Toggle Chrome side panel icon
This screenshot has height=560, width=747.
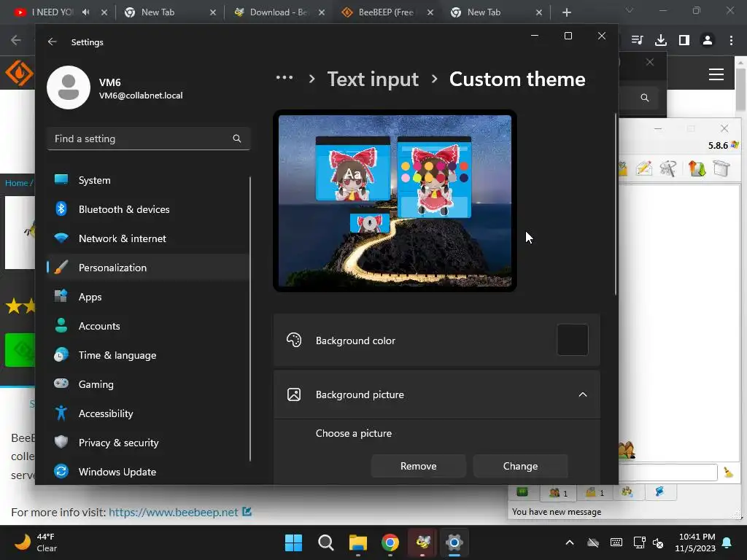click(684, 40)
